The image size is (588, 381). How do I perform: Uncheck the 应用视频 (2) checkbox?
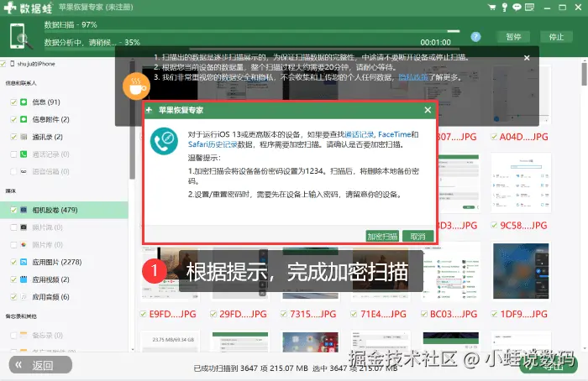13,279
